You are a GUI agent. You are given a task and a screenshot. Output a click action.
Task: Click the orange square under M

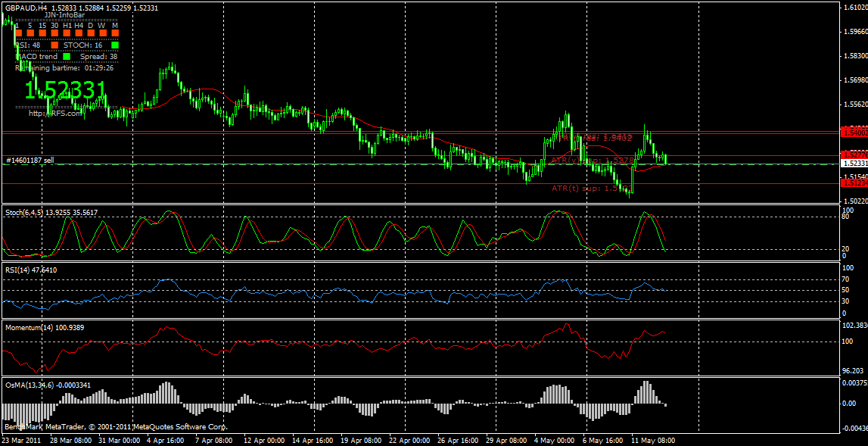click(x=115, y=34)
